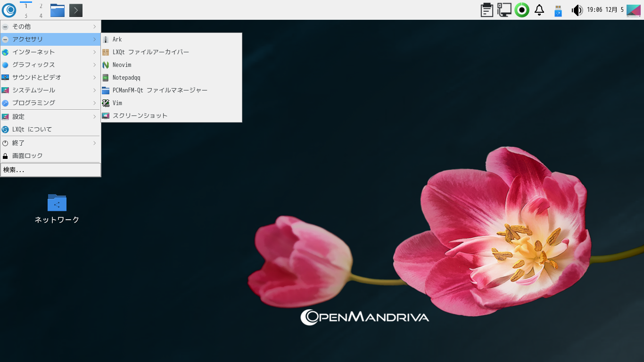Open the clipboard manager tray icon

tap(487, 10)
